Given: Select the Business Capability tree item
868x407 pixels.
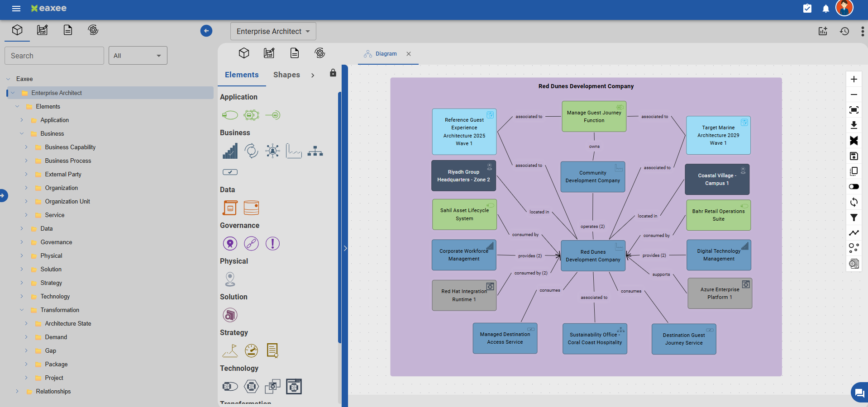Looking at the screenshot, I should point(70,147).
